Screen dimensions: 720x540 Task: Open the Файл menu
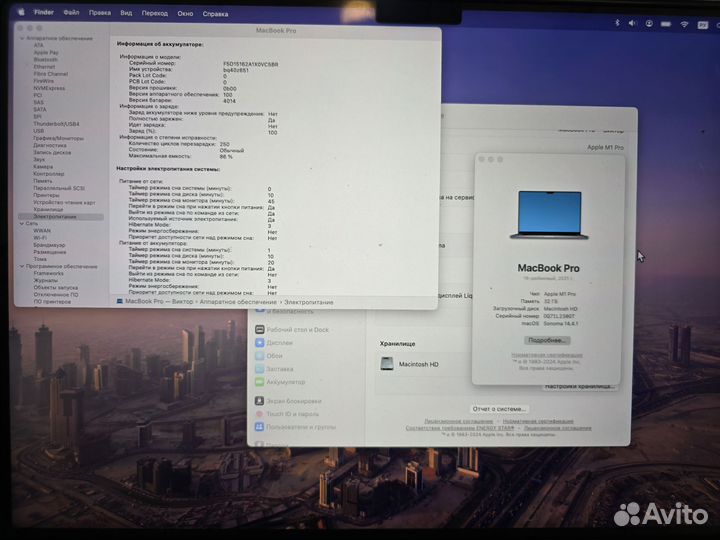(71, 12)
